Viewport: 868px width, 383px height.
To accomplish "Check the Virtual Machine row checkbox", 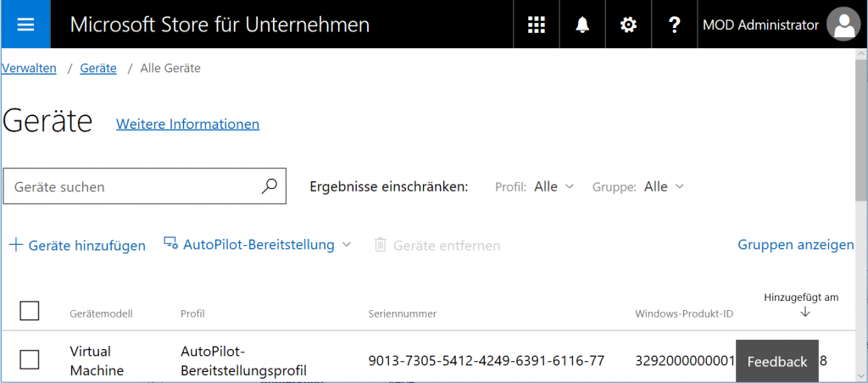I will 30,360.
